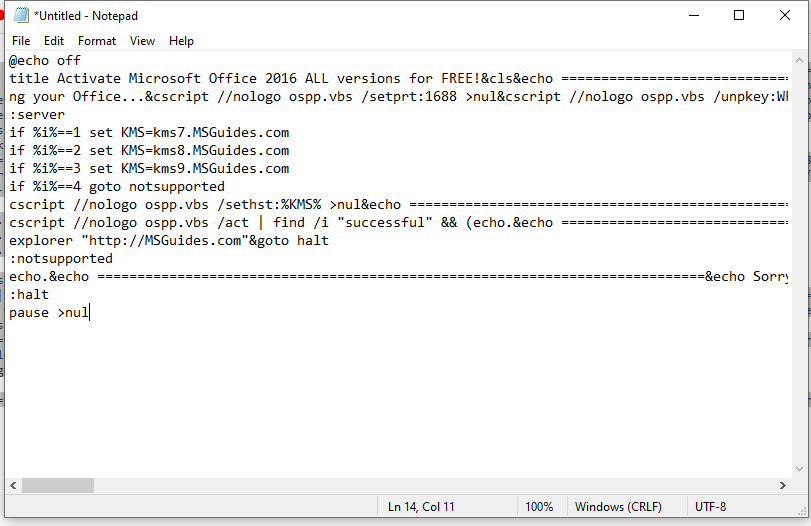Click the Windows (CRLF) line ending indicator
This screenshot has width=811, height=526.
[x=618, y=507]
